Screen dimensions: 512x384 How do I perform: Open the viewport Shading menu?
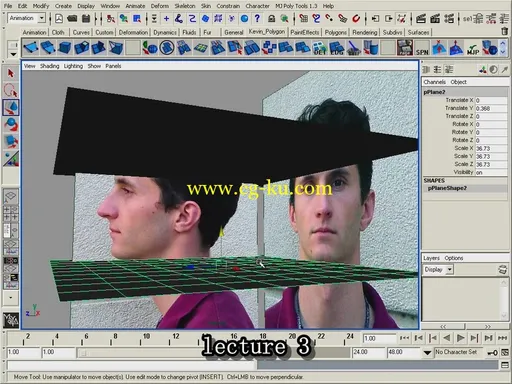(49, 66)
